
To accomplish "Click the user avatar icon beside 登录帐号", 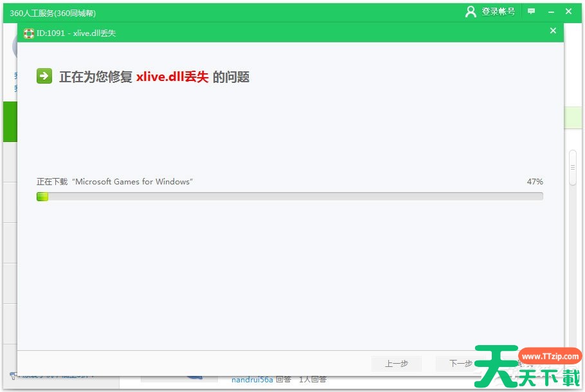I will 471,12.
